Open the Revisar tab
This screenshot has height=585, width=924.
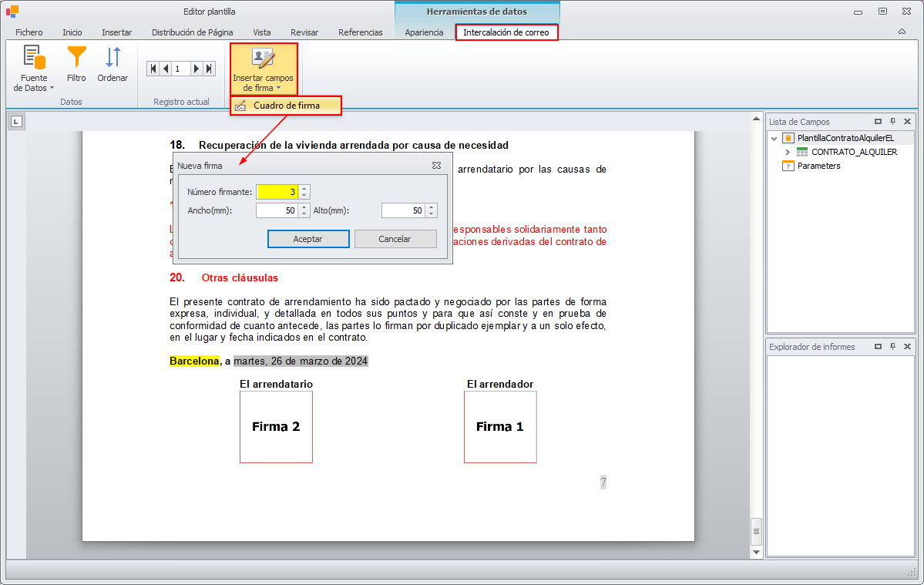304,32
